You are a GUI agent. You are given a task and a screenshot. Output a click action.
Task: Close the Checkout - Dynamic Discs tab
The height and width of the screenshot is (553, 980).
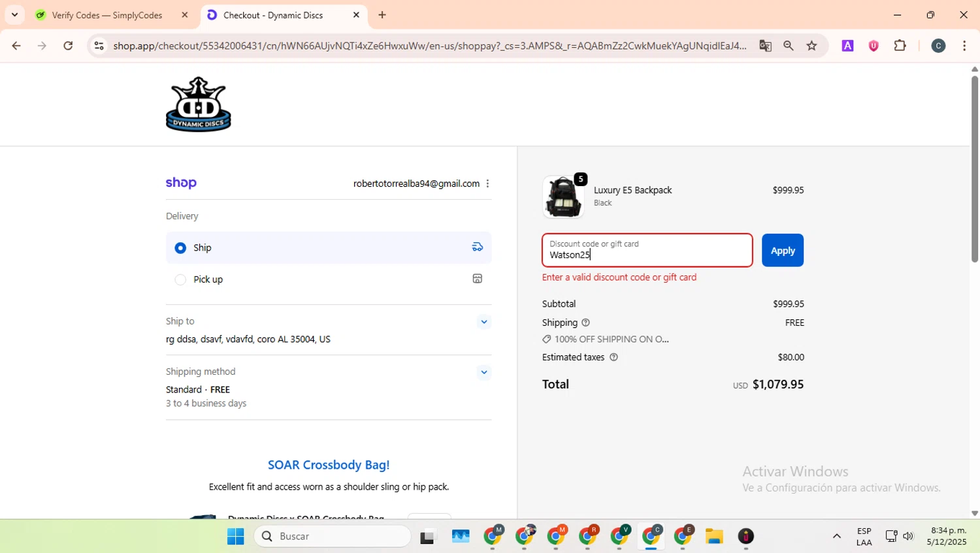[x=356, y=15]
